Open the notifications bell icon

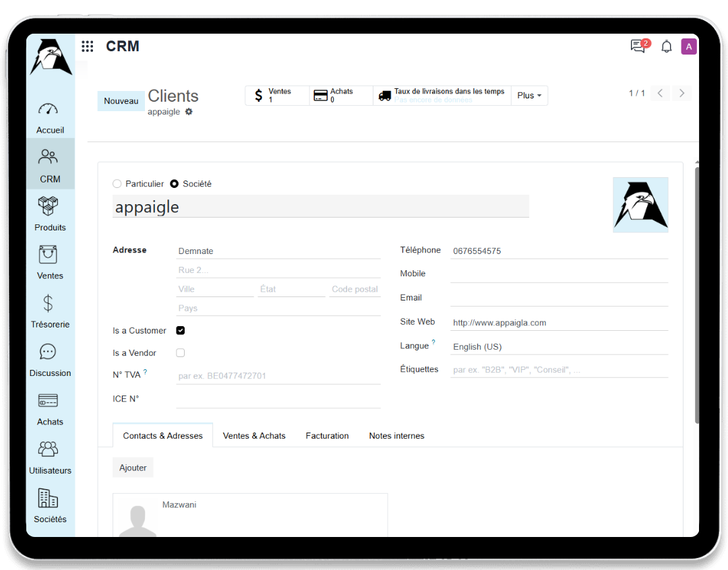tap(666, 46)
